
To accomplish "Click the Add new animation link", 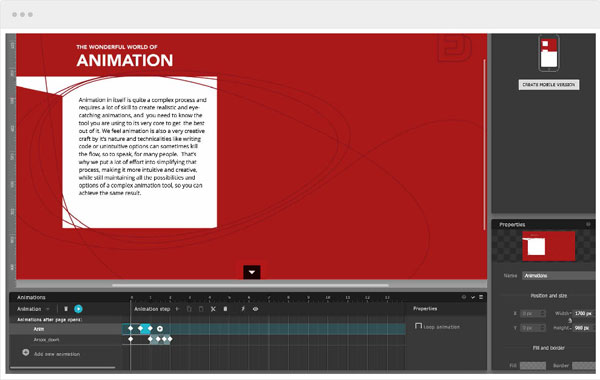I will point(57,354).
